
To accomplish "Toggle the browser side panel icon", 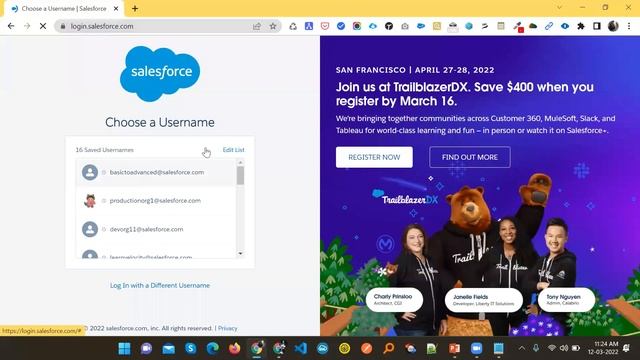I will pos(597,26).
